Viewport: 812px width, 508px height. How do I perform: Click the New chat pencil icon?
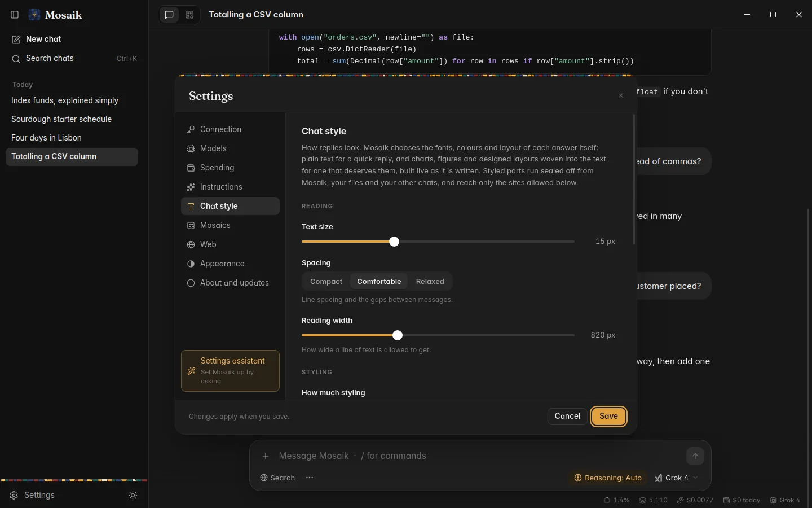(x=16, y=40)
